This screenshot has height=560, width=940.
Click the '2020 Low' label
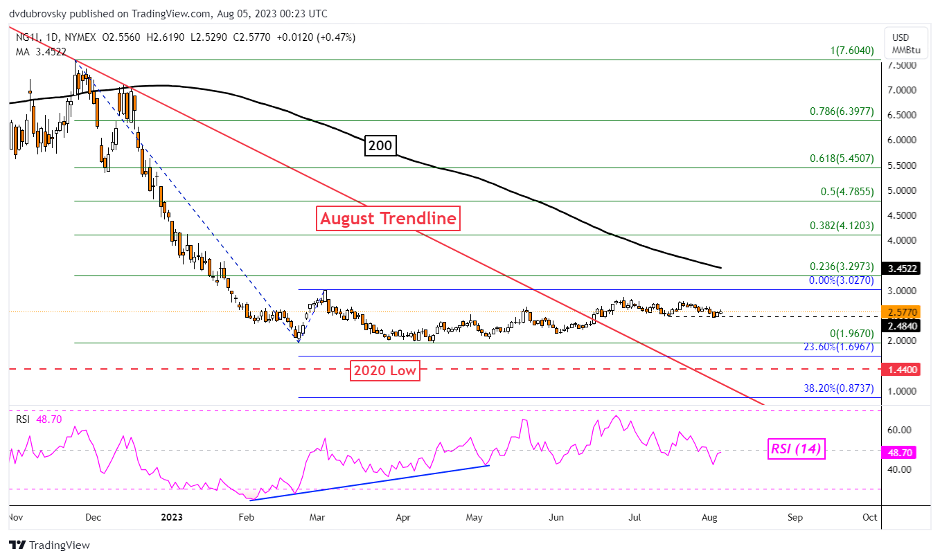click(385, 370)
